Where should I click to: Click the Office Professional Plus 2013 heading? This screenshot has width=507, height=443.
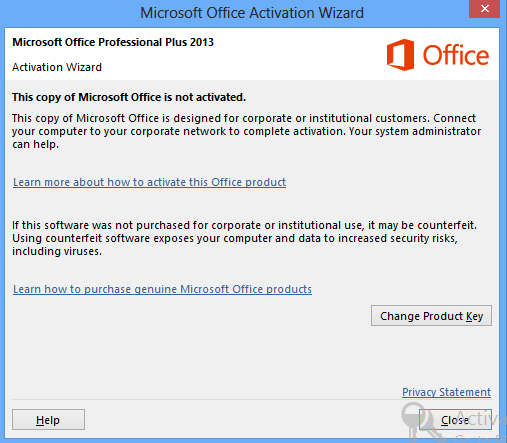[x=113, y=42]
